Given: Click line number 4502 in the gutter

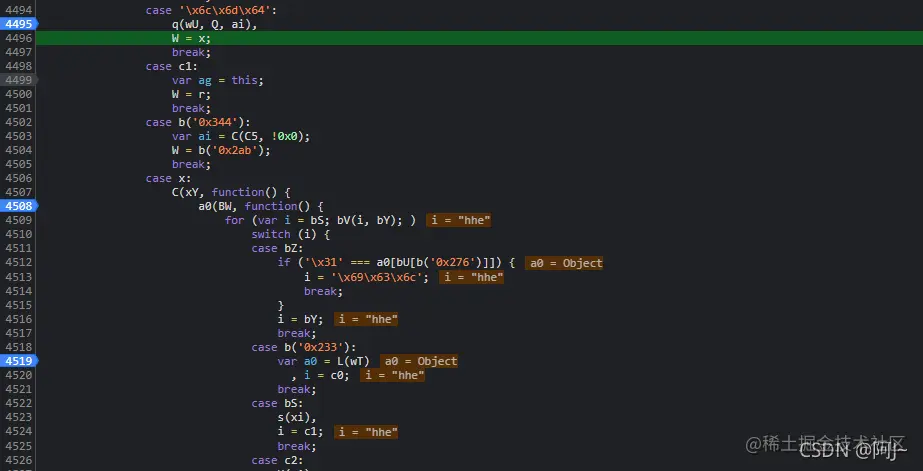Looking at the screenshot, I should 19,122.
